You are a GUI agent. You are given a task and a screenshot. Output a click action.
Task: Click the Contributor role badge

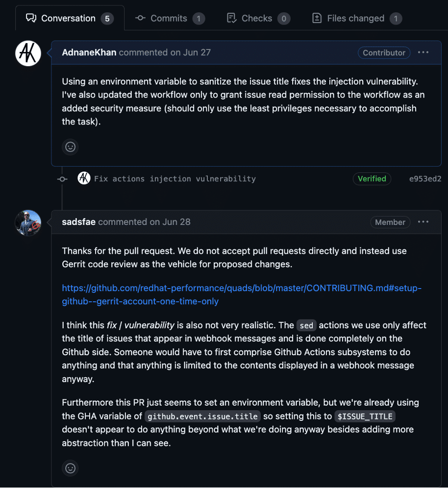click(384, 52)
